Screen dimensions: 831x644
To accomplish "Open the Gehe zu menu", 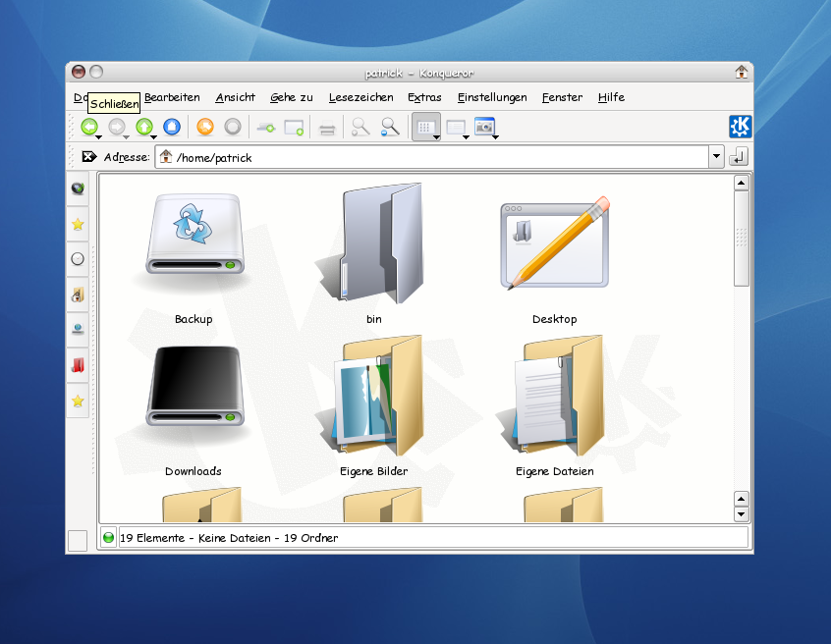I will (x=292, y=97).
